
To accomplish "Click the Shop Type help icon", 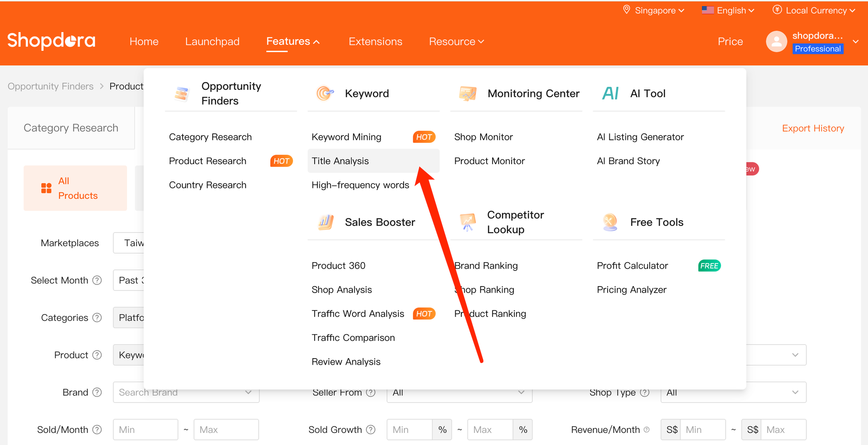I will [645, 392].
